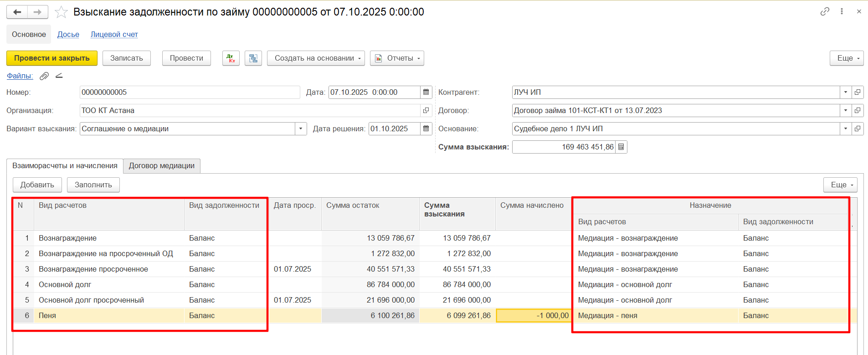Screen dimensions: 868x355
Task: Open the Отчеты dropdown menu
Action: tap(397, 58)
